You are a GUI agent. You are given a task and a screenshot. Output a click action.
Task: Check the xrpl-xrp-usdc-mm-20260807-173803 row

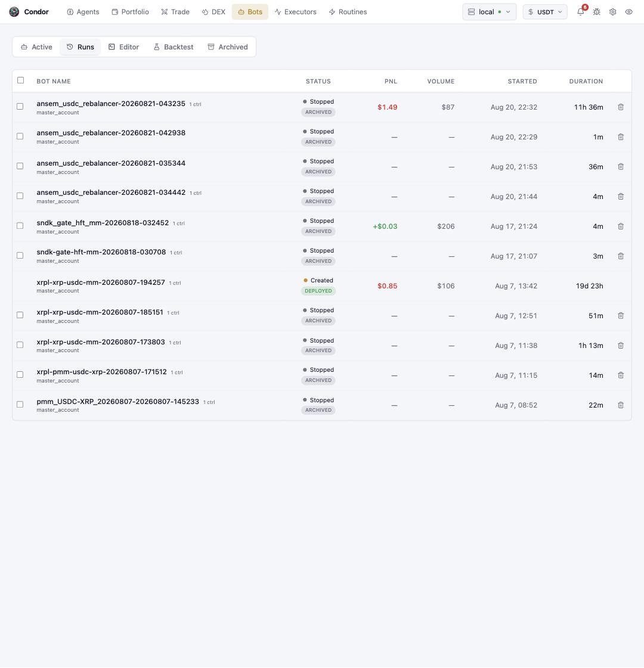point(20,344)
